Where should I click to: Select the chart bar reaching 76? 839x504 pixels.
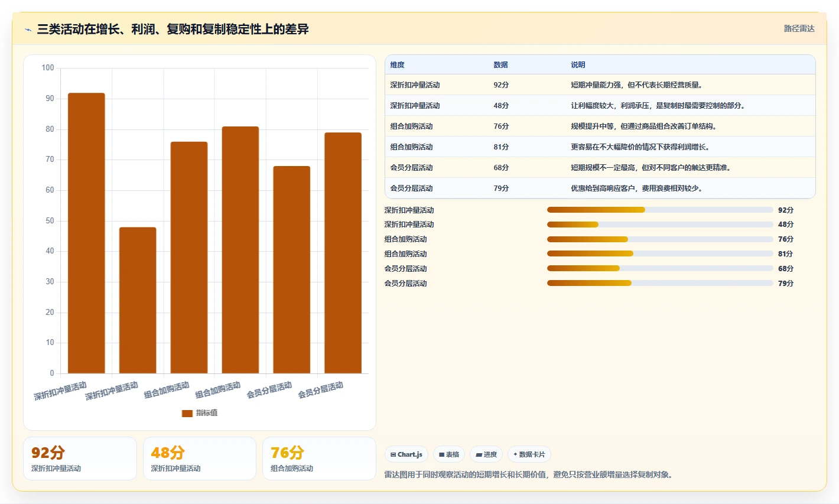coord(189,258)
